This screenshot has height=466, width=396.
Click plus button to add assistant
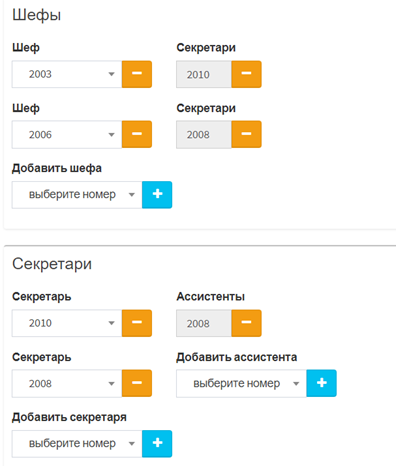click(x=321, y=383)
